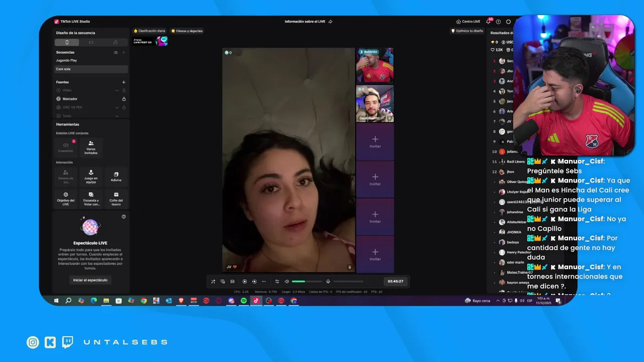This screenshot has height=362, width=644.
Task: Click the replay record icon in control bar
Action: click(254, 282)
